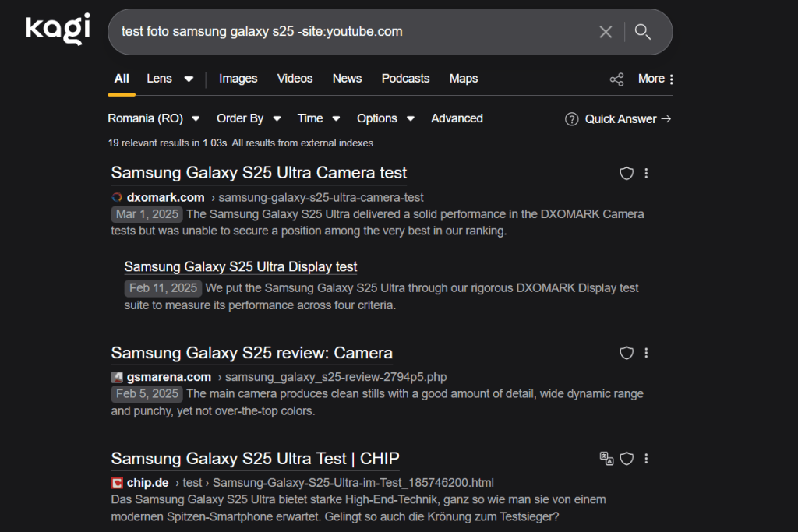Image resolution: width=798 pixels, height=532 pixels.
Task: Select the All tab
Action: pos(122,79)
